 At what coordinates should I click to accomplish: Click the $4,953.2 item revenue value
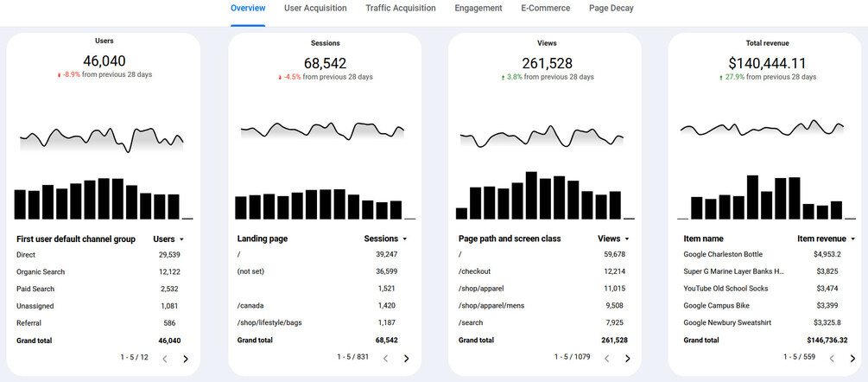[828, 254]
